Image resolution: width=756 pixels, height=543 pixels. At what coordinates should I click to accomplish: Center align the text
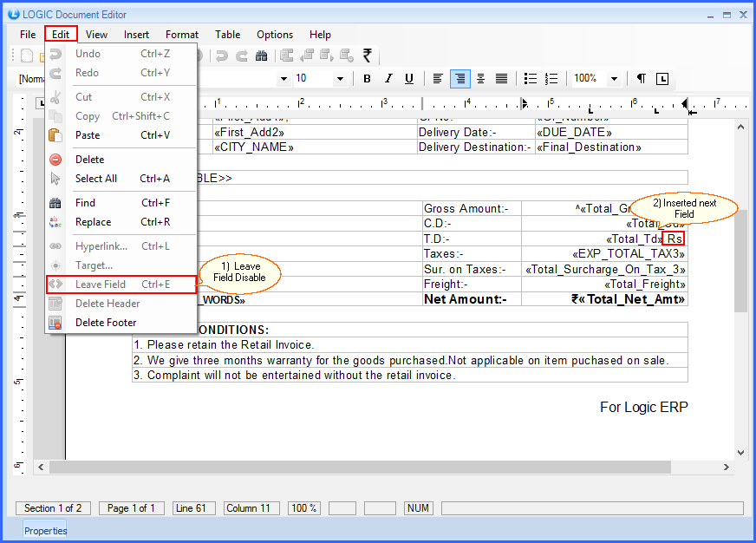pyautogui.click(x=480, y=79)
